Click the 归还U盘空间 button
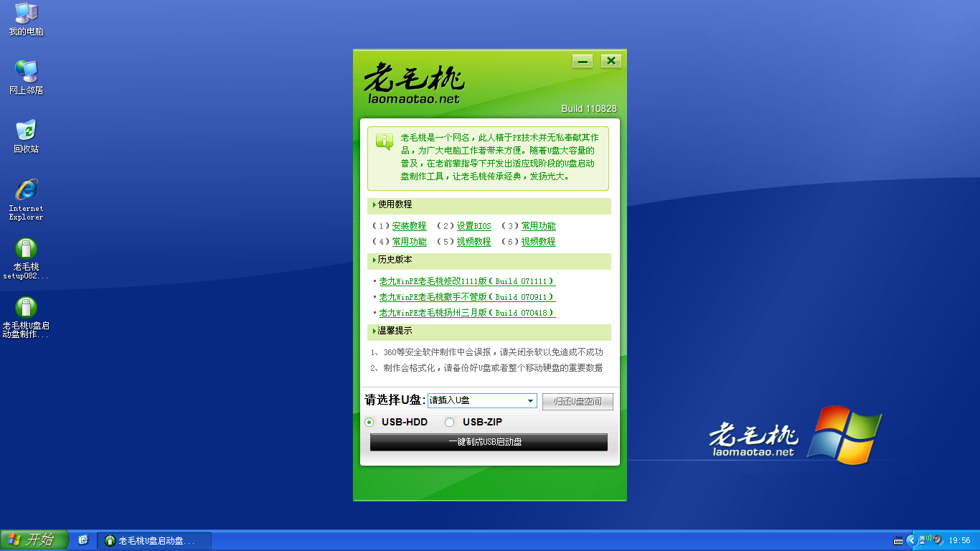This screenshot has height=551, width=980. point(578,402)
